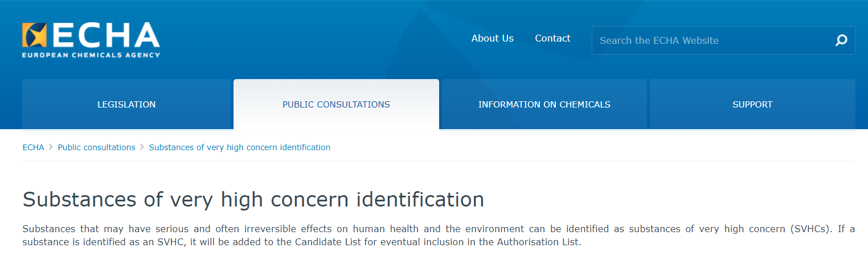Switch to Information on Chemicals tab
The image size is (868, 260).
(544, 105)
